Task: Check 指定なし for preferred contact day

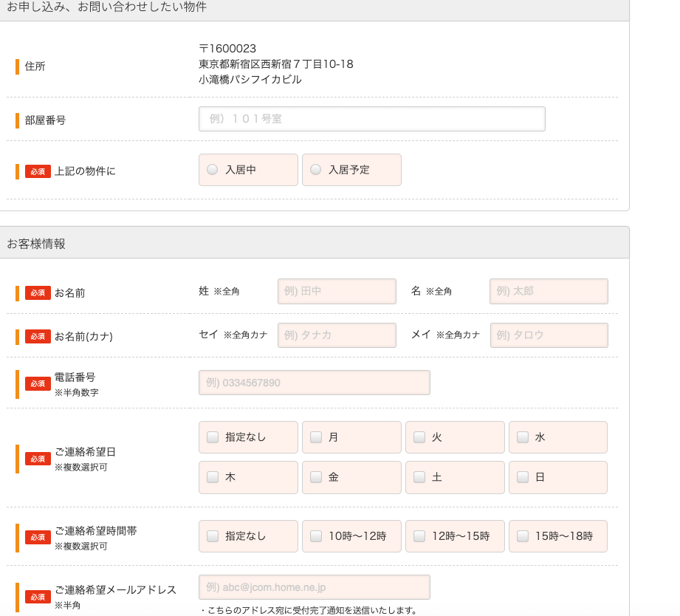Action: pos(213,437)
